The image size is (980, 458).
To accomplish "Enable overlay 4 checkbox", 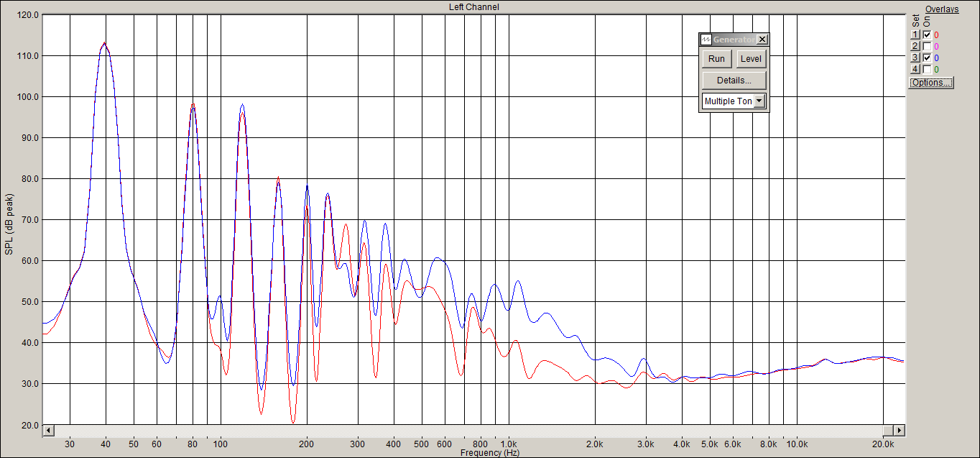I will (x=927, y=69).
